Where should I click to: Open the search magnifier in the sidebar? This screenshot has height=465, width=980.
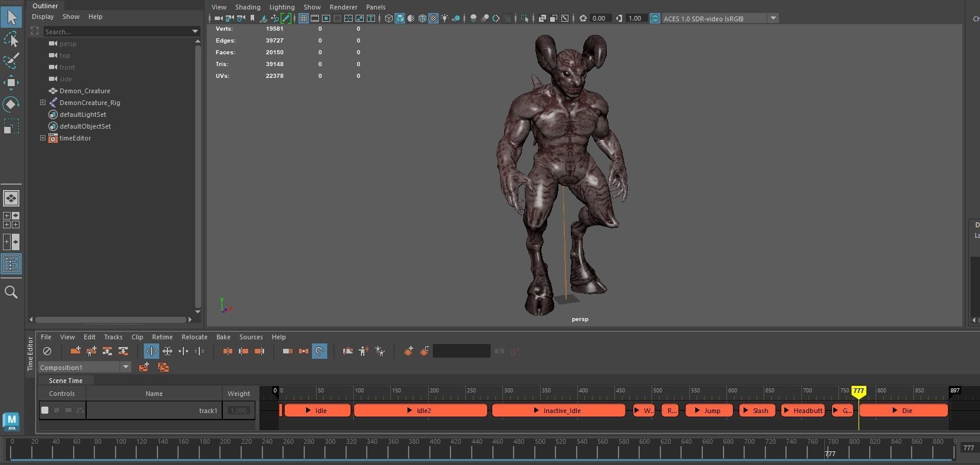[11, 292]
